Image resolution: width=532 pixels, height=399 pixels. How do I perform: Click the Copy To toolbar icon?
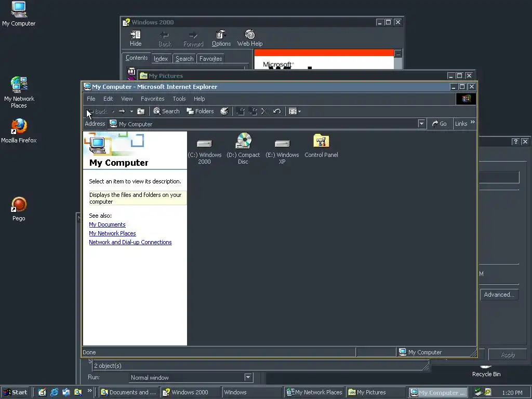pos(253,111)
